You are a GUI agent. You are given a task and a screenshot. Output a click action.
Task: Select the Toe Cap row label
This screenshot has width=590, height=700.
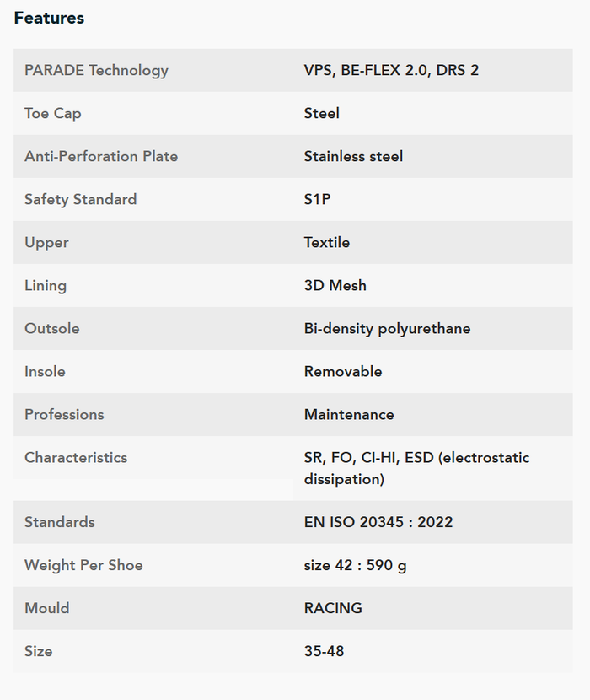tap(52, 113)
